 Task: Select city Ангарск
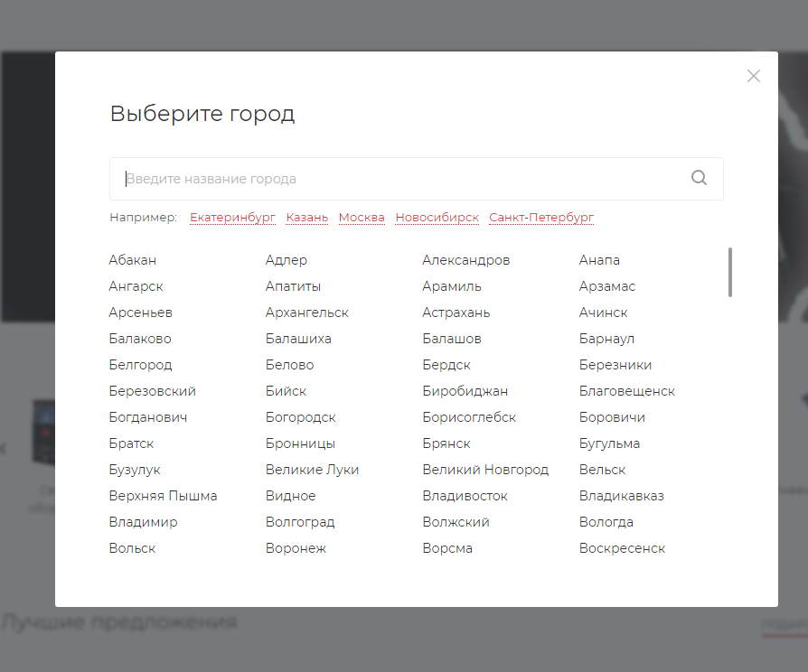(136, 286)
